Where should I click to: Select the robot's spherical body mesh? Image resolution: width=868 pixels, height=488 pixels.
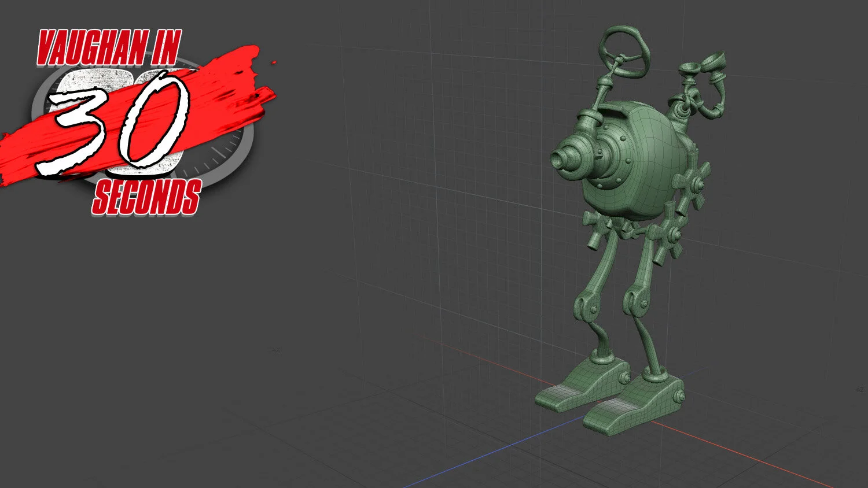tap(642, 162)
